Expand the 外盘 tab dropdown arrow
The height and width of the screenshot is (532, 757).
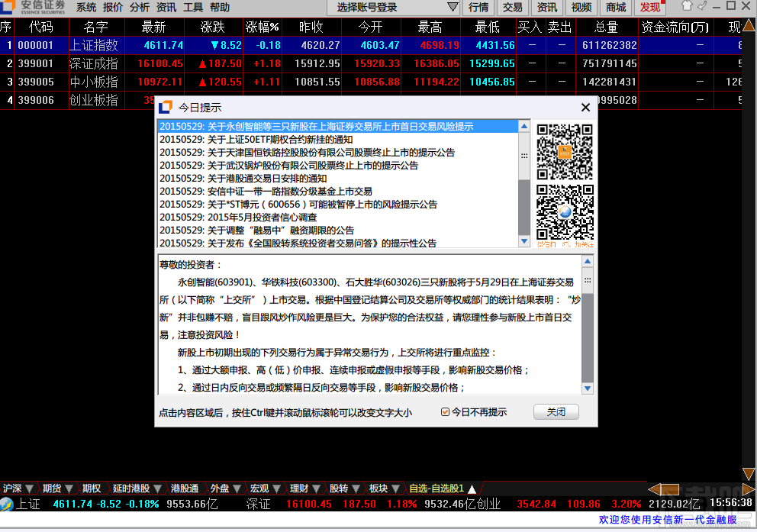coord(237,488)
